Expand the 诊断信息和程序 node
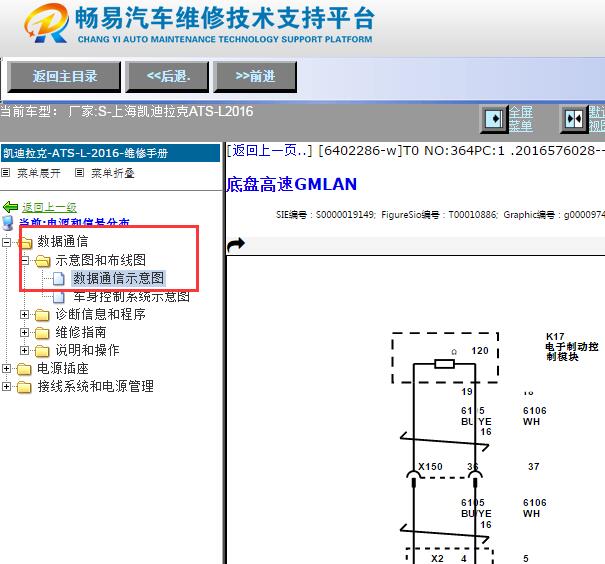 (x=25, y=314)
